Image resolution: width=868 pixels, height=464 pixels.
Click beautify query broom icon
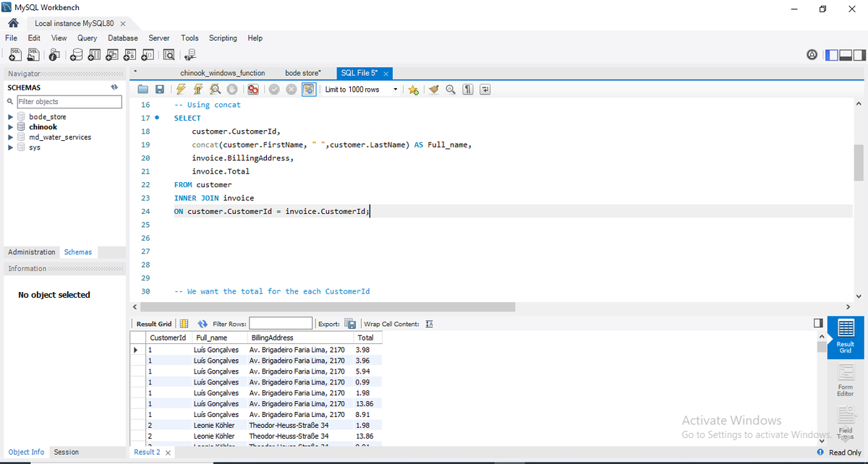434,90
